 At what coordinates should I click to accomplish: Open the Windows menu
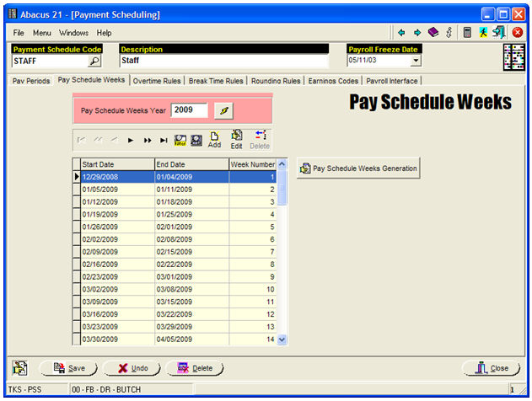73,33
